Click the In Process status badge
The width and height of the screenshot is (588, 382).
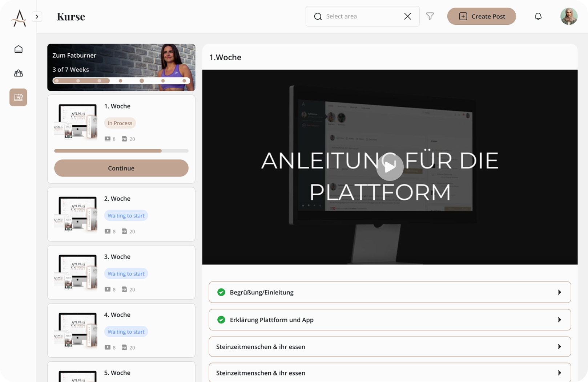coord(120,123)
